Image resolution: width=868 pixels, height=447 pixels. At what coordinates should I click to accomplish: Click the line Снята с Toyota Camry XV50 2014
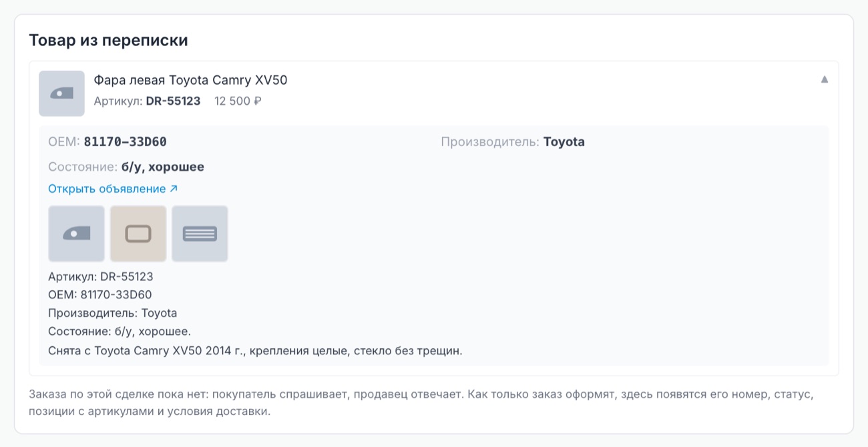255,350
